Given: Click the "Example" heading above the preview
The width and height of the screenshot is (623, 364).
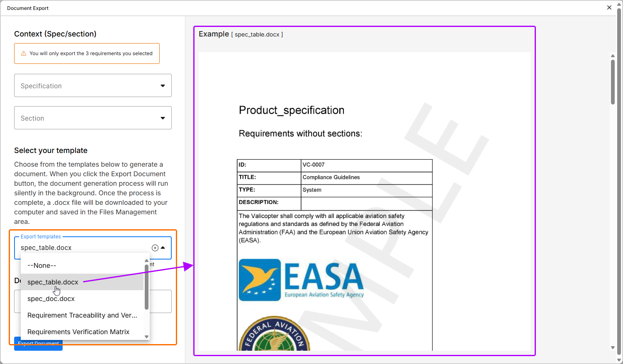Looking at the screenshot, I should coord(214,34).
